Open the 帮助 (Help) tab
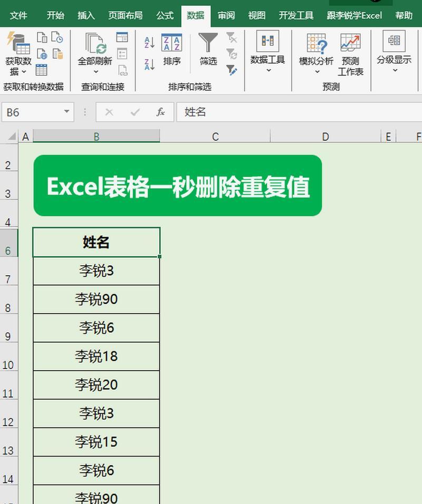This screenshot has height=504, width=422. (404, 15)
